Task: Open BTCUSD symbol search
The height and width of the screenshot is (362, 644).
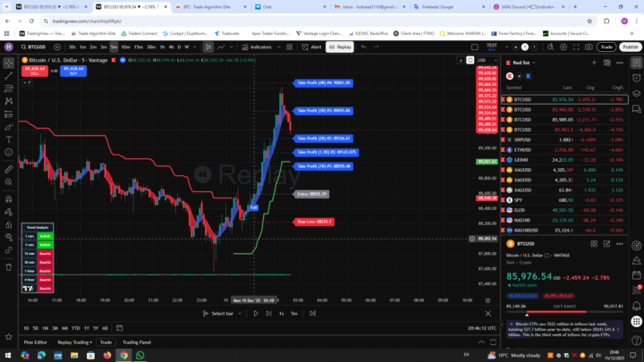Action: pos(34,47)
